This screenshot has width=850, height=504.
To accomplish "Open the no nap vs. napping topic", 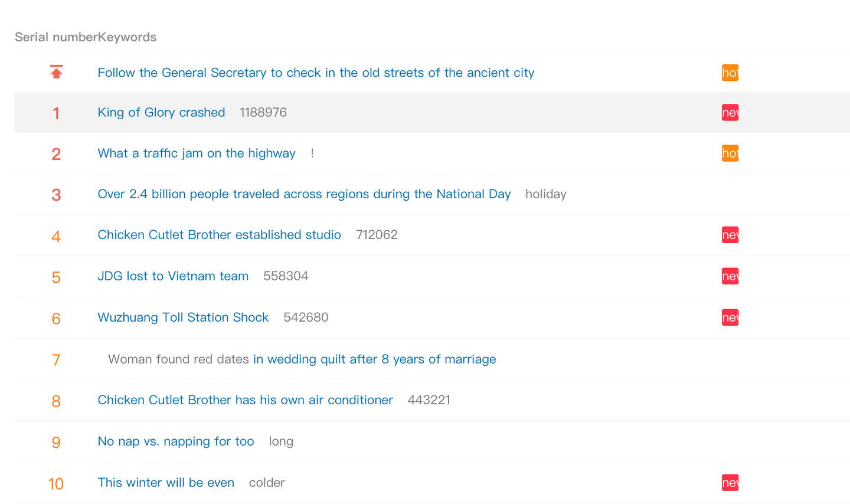I will click(176, 441).
